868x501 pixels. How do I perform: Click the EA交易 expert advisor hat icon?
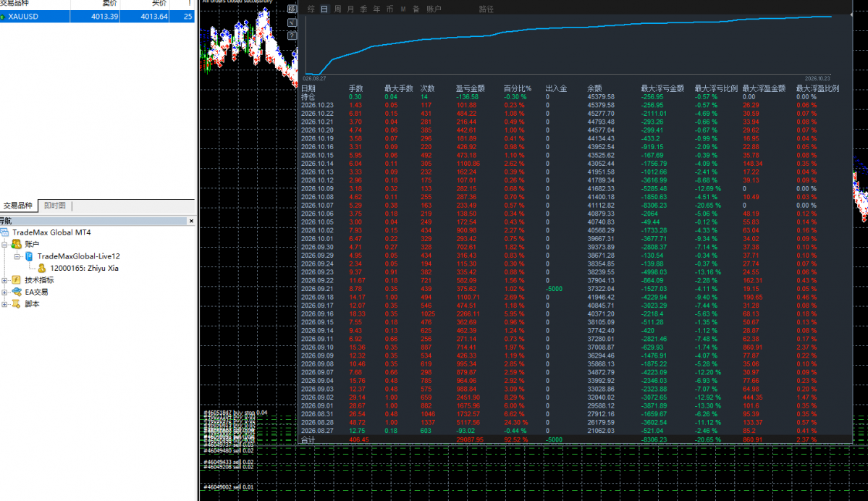point(17,292)
